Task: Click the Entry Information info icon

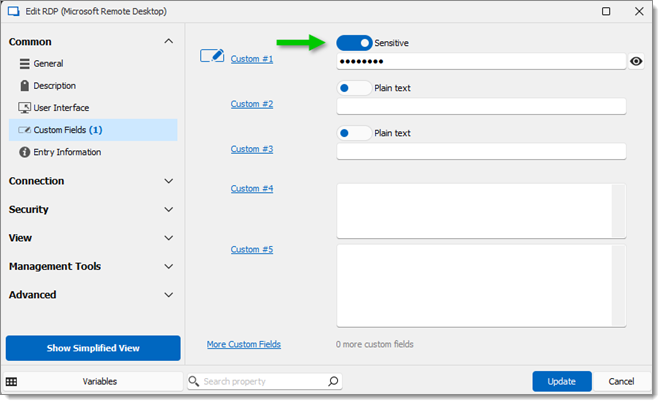Action: pyautogui.click(x=25, y=152)
